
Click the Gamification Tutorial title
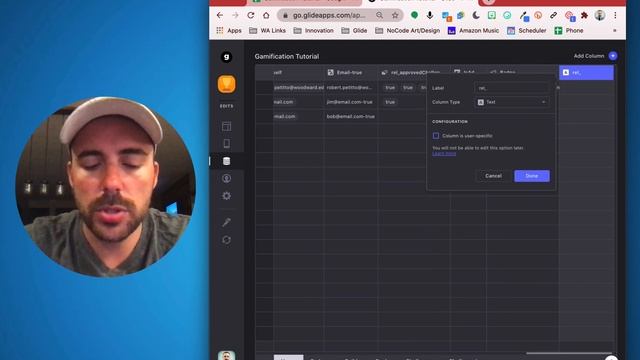[287, 56]
